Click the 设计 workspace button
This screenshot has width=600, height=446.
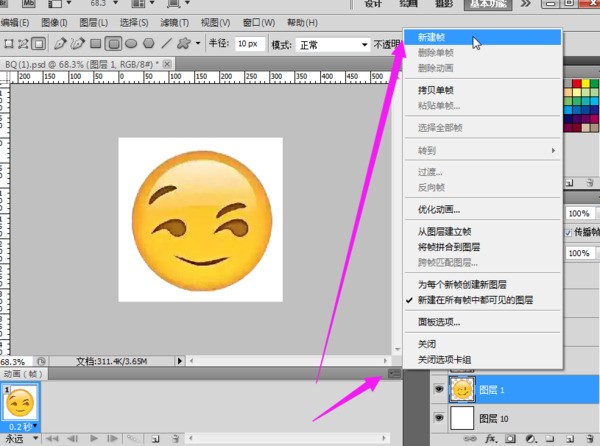(373, 4)
